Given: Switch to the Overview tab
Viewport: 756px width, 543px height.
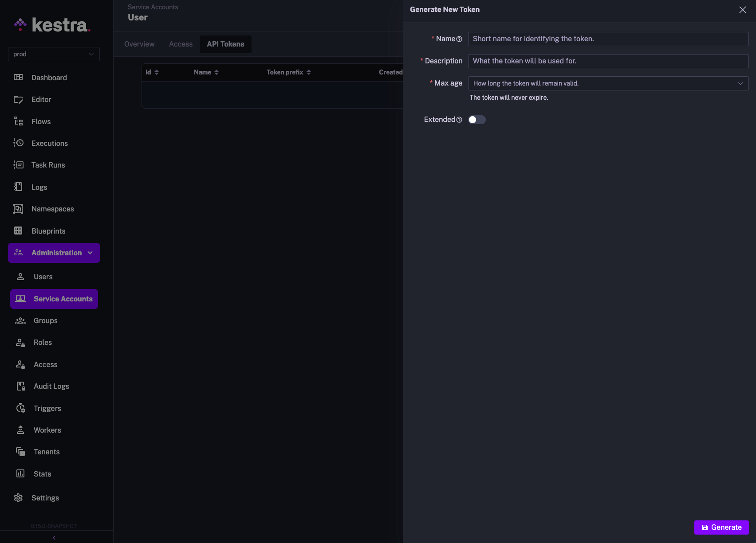Looking at the screenshot, I should pos(139,44).
